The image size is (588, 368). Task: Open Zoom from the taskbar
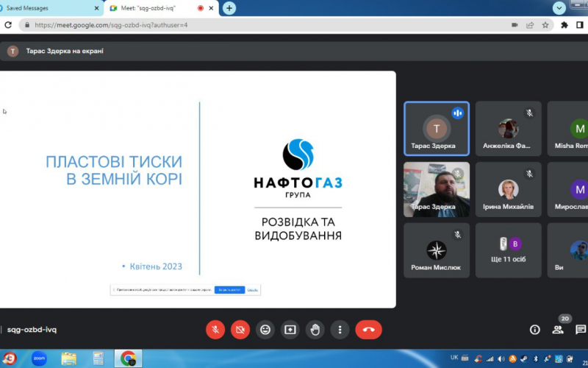39,358
